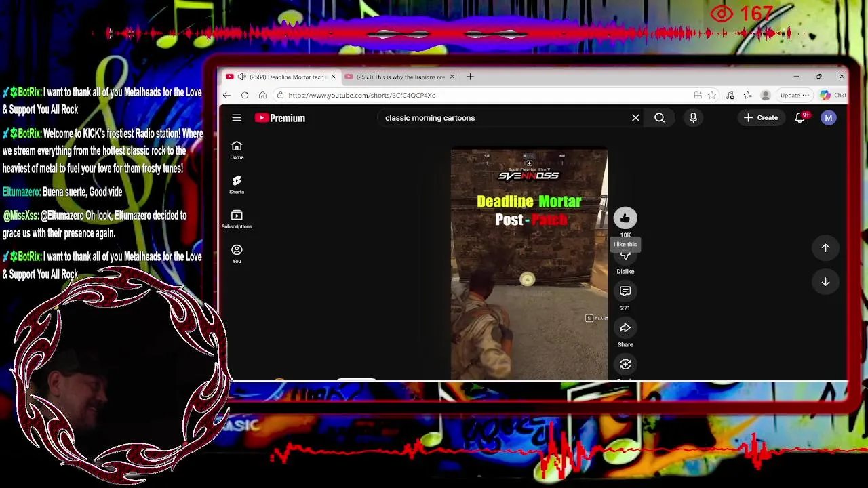The image size is (868, 488).
Task: Bookmark this page with star icon
Action: [712, 96]
